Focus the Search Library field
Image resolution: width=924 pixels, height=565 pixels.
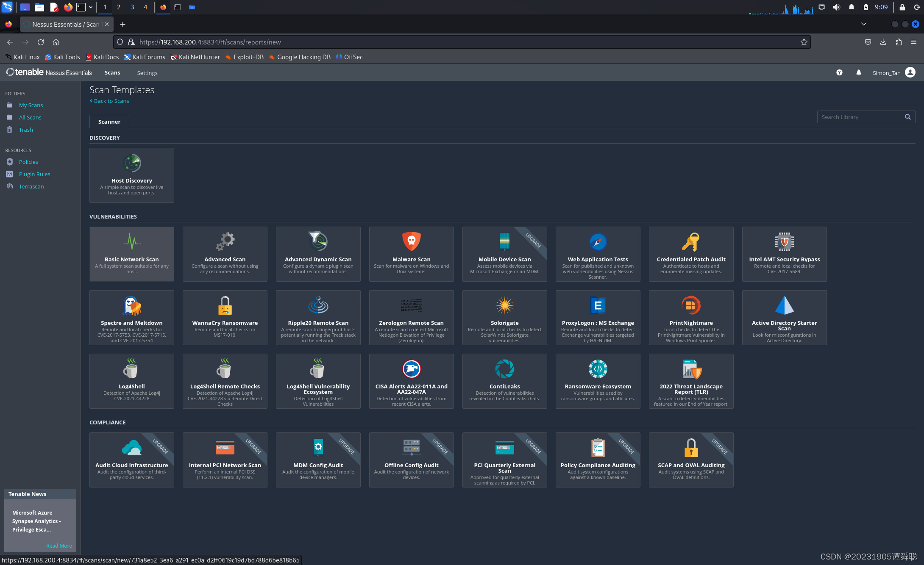[860, 117]
